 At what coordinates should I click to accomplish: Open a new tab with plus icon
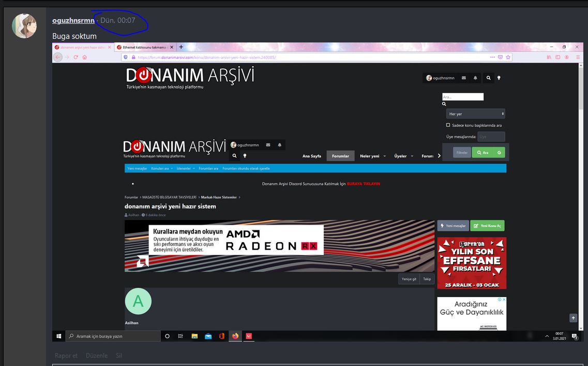181,47
